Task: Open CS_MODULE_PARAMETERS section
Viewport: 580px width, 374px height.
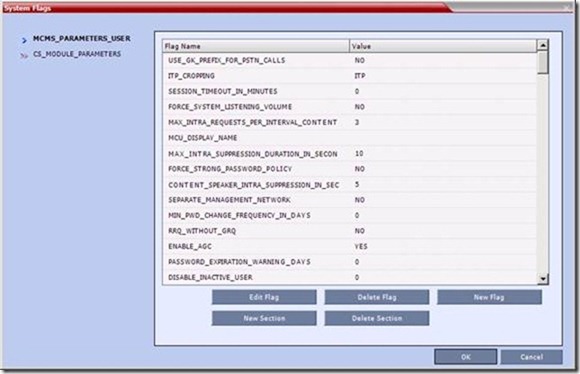Action: click(x=77, y=54)
